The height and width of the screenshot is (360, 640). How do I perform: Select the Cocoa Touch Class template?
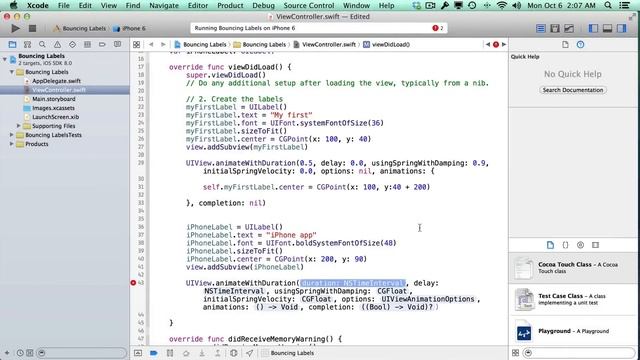pos(574,268)
